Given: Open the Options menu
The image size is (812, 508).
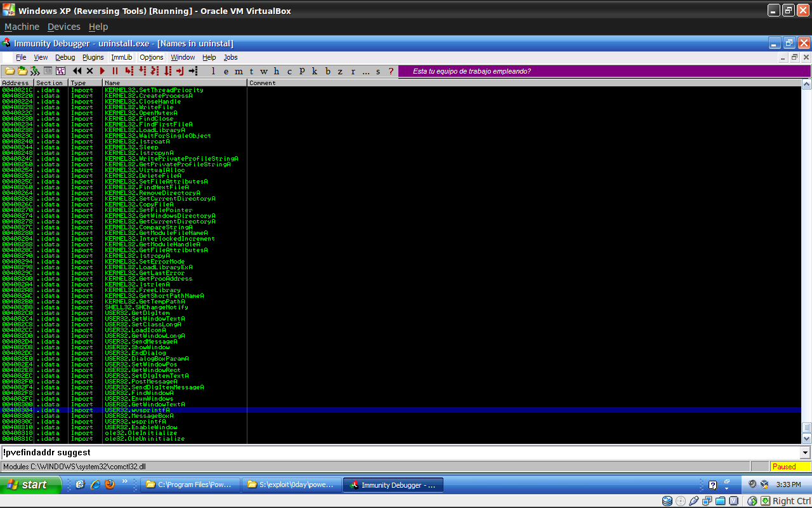Looking at the screenshot, I should coord(152,57).
